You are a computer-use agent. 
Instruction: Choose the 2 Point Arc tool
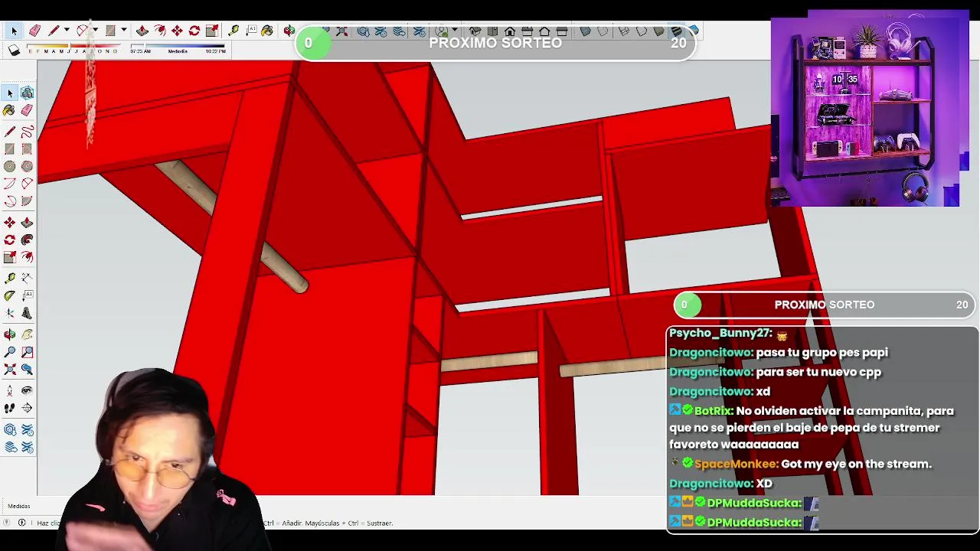coord(27,184)
